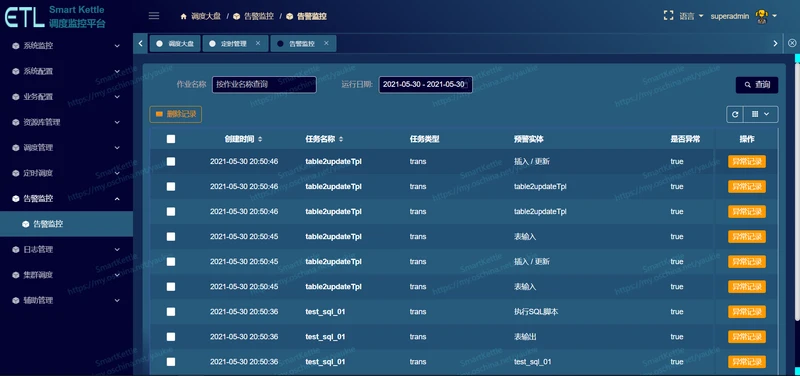This screenshot has width=800, height=376.
Task: Check the row with entity test_sql_01
Action: 171,362
